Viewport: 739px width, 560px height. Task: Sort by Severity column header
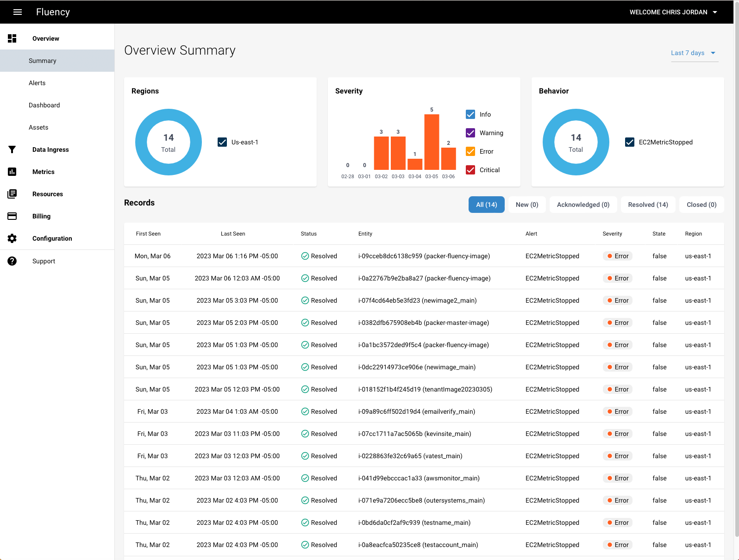(612, 234)
